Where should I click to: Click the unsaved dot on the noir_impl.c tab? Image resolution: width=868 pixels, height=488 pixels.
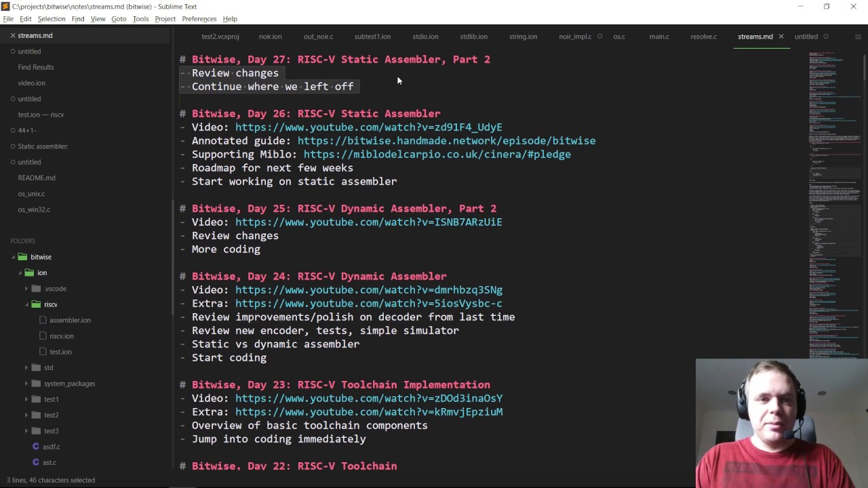click(599, 37)
